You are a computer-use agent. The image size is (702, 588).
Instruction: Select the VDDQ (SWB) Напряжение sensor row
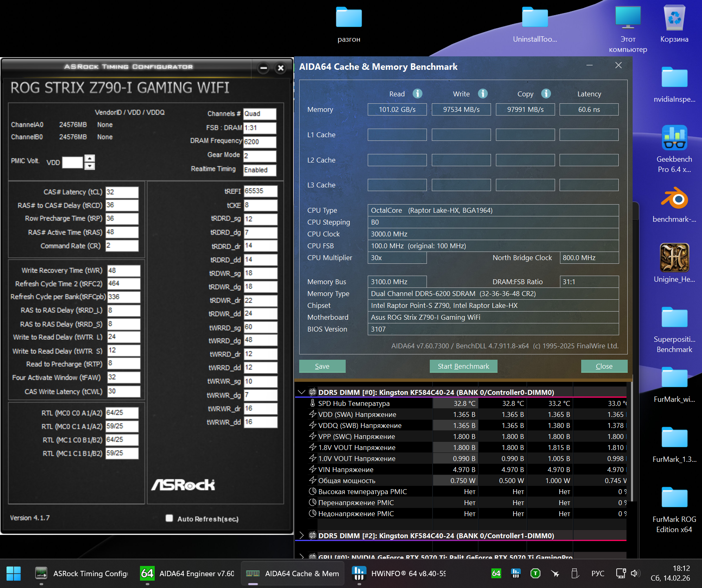[x=461, y=425]
